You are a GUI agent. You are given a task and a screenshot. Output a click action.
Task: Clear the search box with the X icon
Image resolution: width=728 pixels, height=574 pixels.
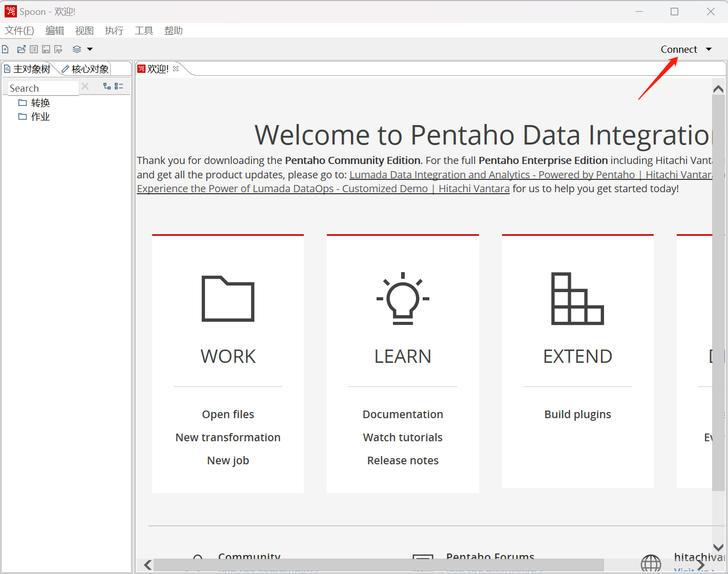pyautogui.click(x=86, y=86)
